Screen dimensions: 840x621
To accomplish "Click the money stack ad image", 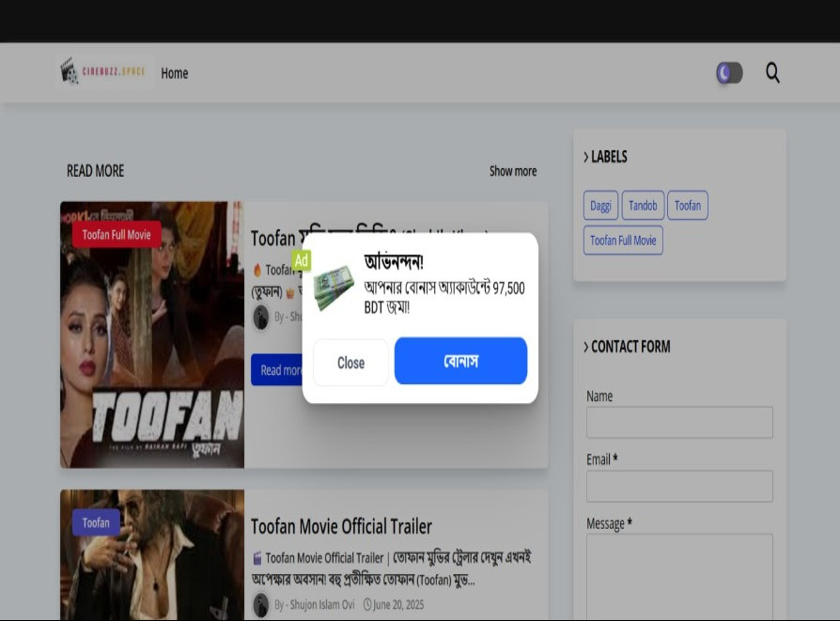I will pyautogui.click(x=334, y=287).
